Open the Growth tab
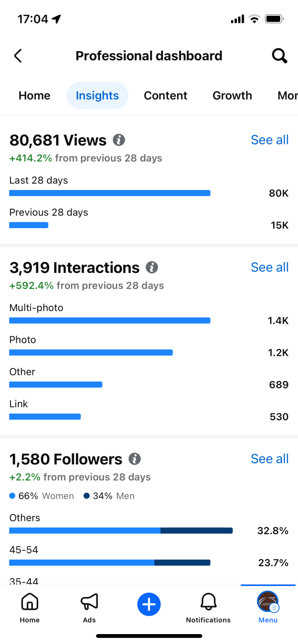The image size is (298, 644). point(232,96)
